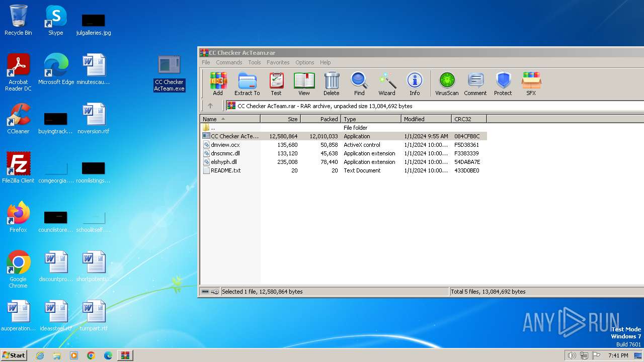Open the View toolbar icon

304,83
